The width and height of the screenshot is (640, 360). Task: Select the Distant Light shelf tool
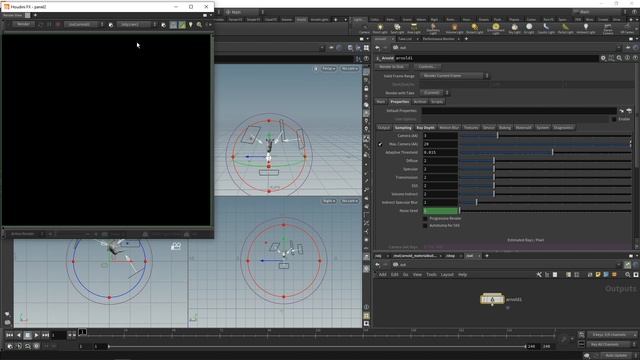coord(474,28)
